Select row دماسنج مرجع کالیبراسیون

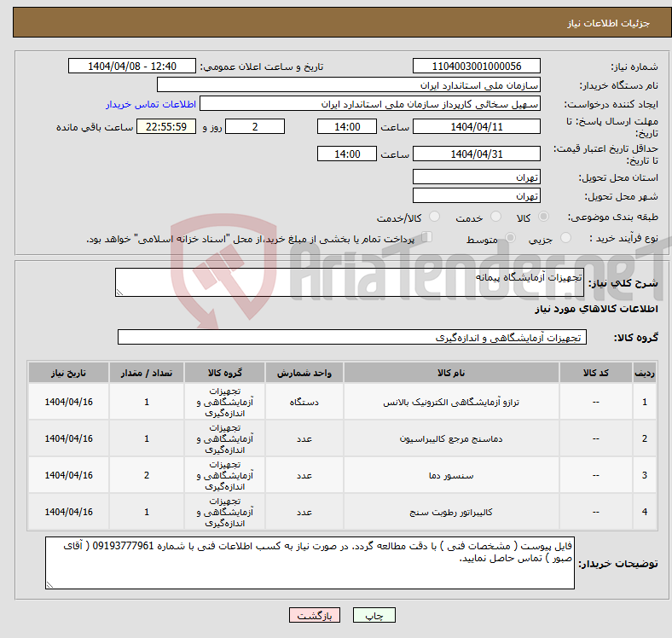point(343,438)
